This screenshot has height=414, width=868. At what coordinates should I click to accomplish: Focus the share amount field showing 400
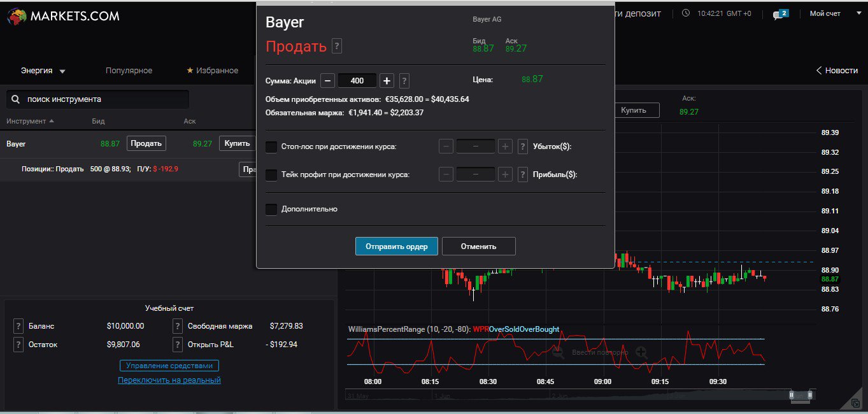[x=357, y=81]
